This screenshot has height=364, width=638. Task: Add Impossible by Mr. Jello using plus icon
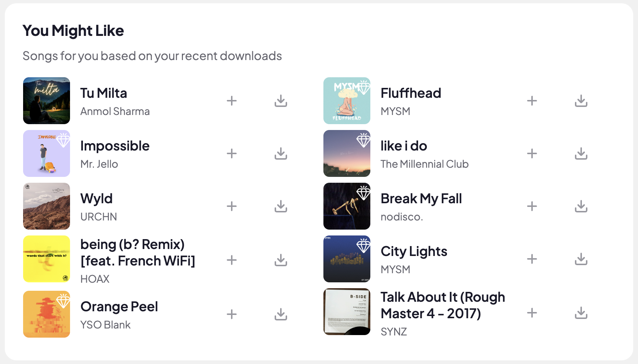[231, 153]
